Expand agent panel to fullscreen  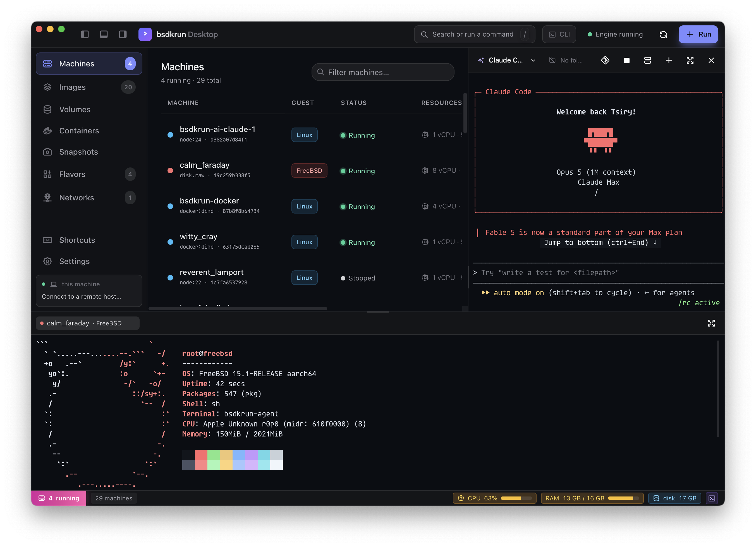point(690,60)
